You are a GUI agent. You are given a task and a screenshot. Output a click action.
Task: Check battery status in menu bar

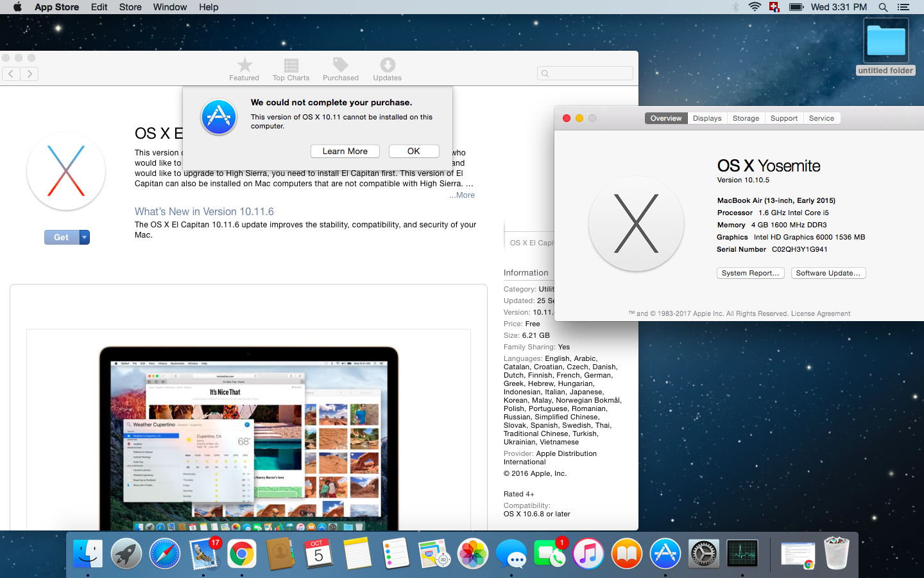796,7
